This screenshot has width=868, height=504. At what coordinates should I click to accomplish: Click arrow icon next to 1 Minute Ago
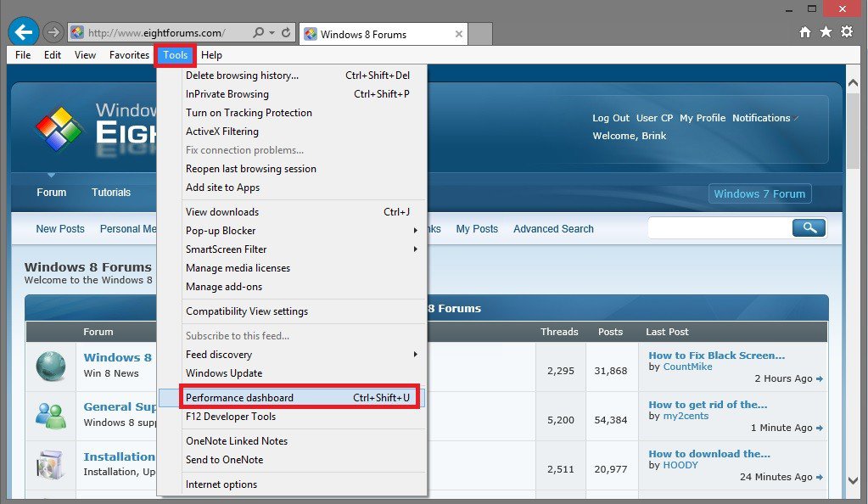coord(820,428)
